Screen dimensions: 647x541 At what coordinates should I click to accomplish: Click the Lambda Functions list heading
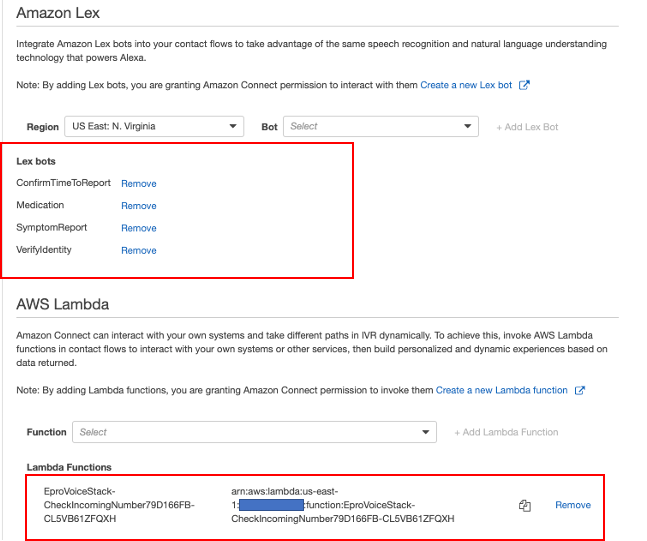[69, 467]
